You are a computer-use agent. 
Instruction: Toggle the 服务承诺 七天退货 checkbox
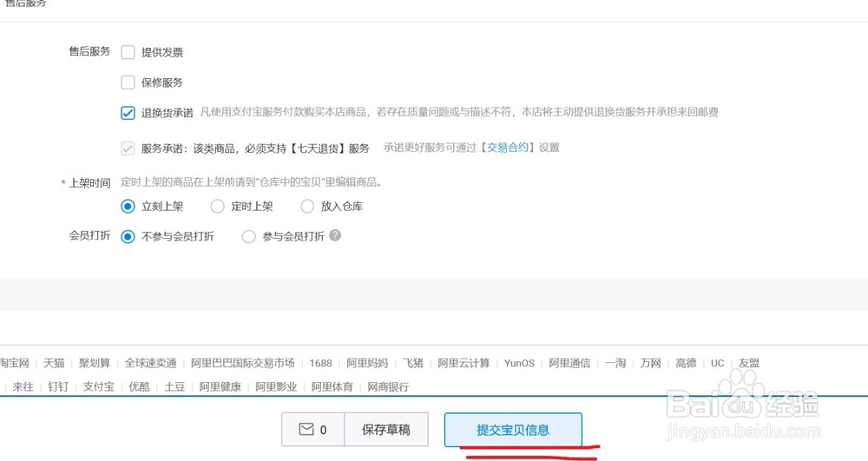128,148
